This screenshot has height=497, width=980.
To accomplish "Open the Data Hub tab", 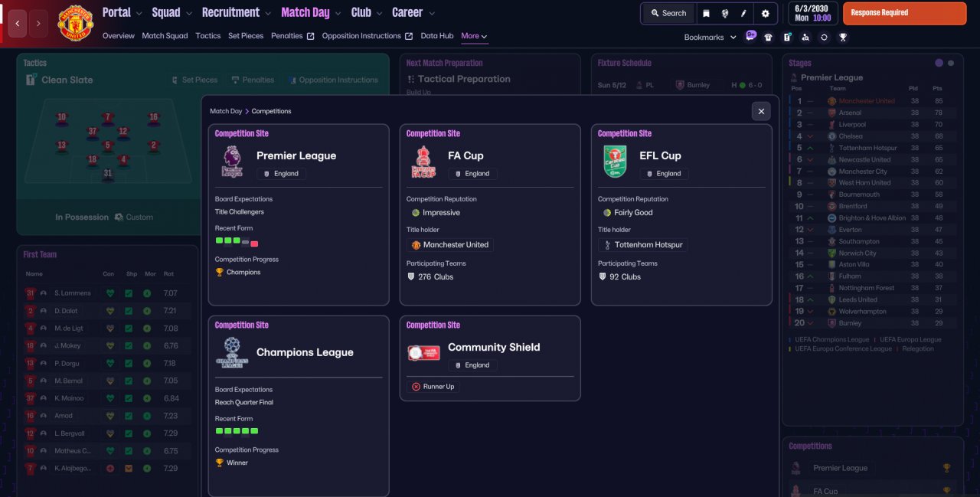I will tap(437, 36).
